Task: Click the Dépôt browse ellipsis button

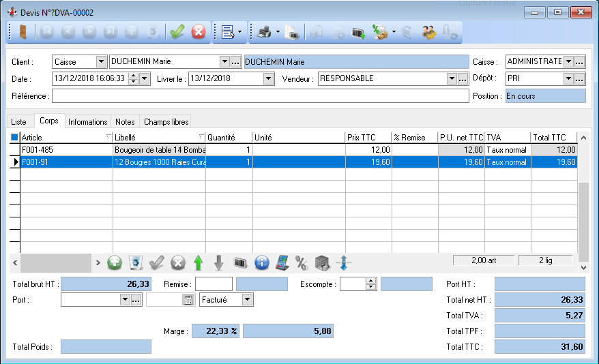Action: 579,79
